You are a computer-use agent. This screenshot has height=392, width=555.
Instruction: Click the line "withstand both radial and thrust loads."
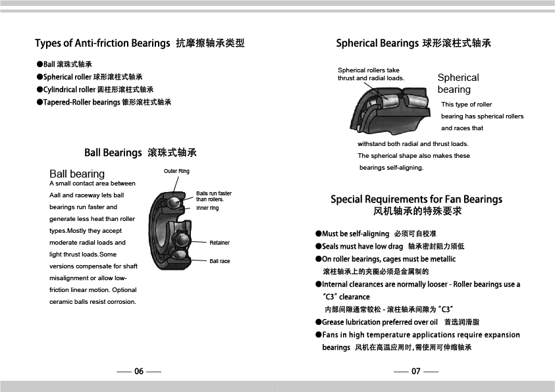tap(413, 144)
